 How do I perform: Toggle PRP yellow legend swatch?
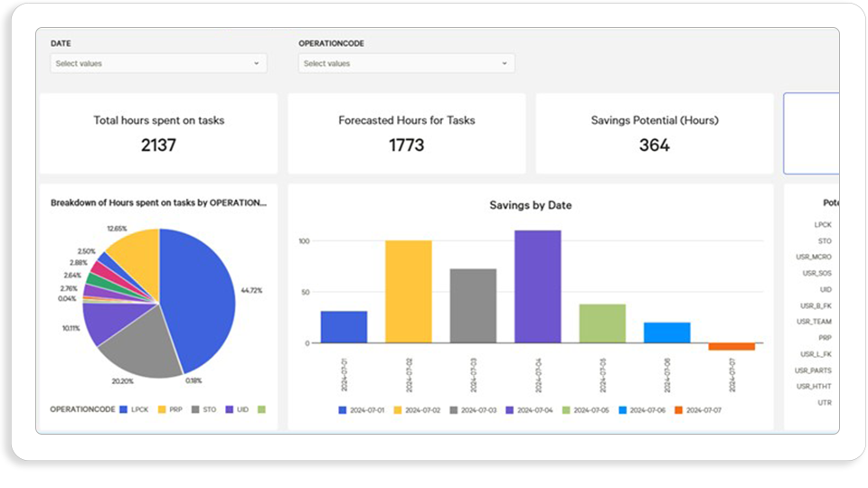[162, 409]
